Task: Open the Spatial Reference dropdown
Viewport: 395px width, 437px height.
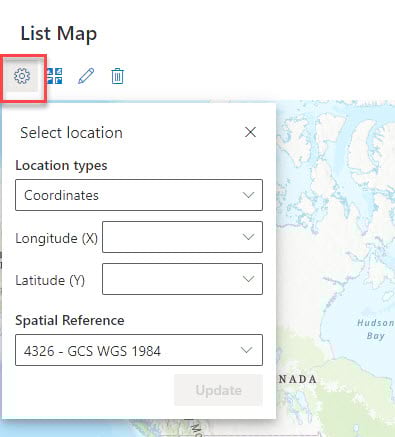Action: tap(139, 350)
